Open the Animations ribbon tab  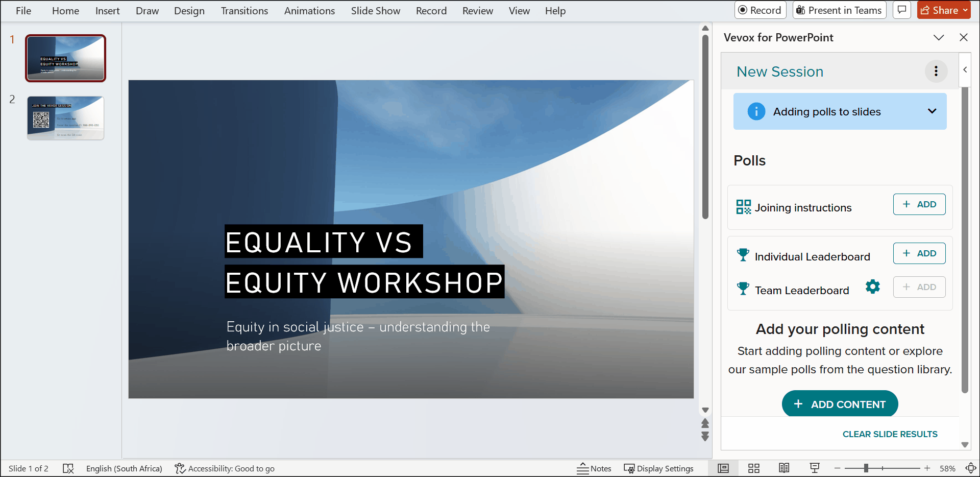(x=309, y=10)
